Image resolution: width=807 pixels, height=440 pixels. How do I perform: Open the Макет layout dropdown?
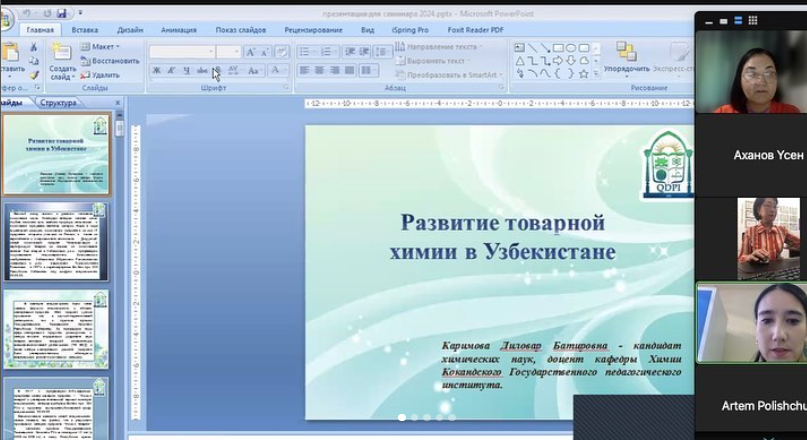click(100, 47)
